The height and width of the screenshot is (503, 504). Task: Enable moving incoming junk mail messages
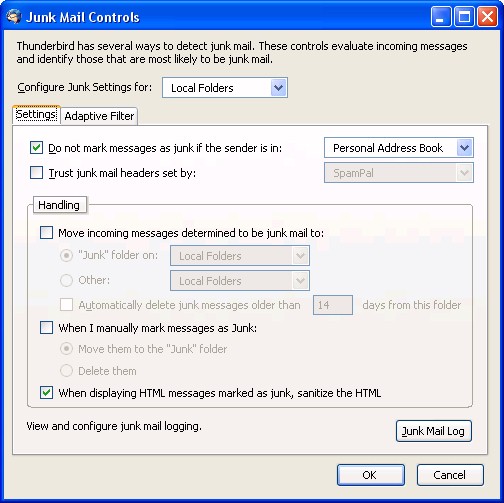coord(46,232)
